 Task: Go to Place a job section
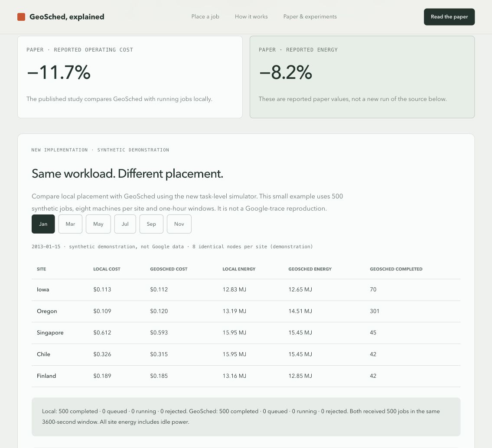point(205,16)
